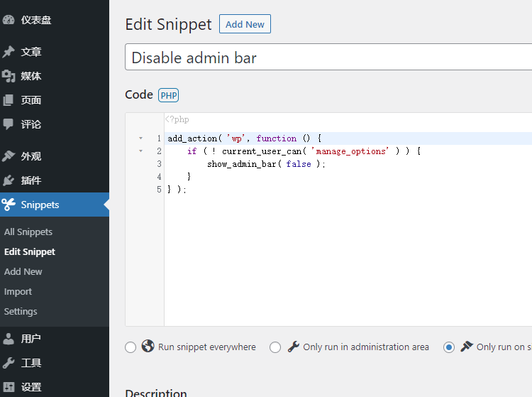Open Snippets Settings submenu item

tap(21, 311)
